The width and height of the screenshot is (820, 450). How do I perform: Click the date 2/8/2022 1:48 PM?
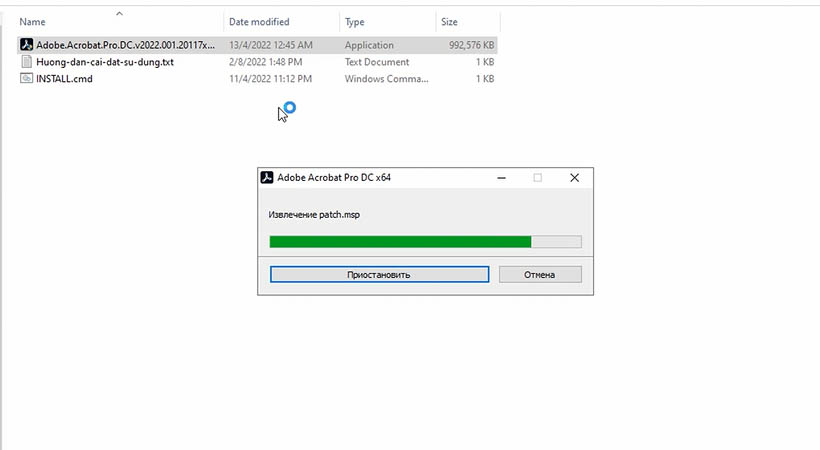coord(266,62)
